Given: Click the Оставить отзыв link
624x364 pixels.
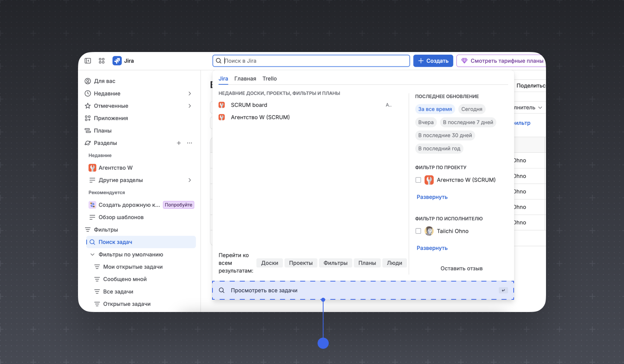Looking at the screenshot, I should click(462, 269).
